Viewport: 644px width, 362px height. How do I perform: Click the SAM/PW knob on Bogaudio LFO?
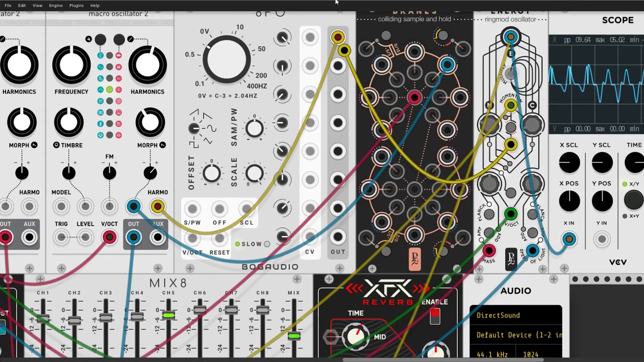[x=255, y=129]
